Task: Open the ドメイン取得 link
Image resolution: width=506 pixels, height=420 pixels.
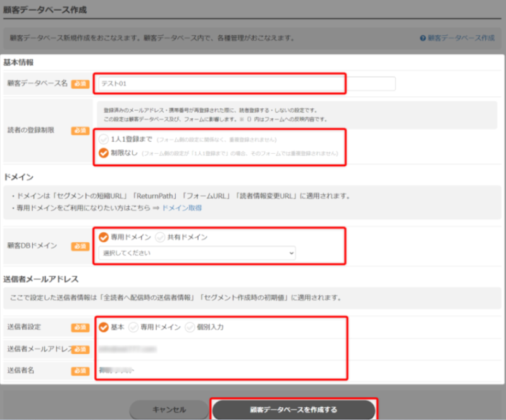Action: 182,208
